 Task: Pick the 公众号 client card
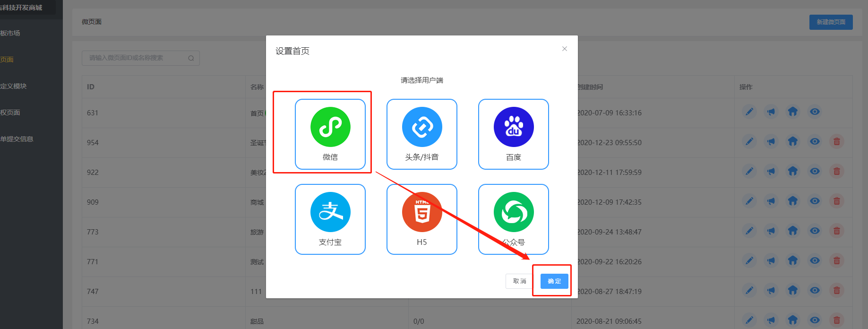point(514,219)
